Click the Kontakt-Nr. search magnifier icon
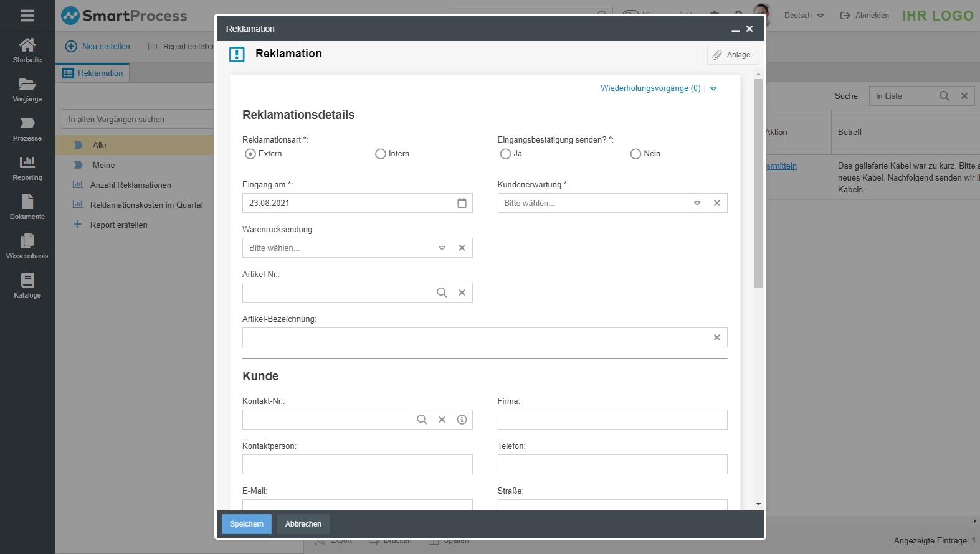This screenshot has height=554, width=980. point(422,420)
